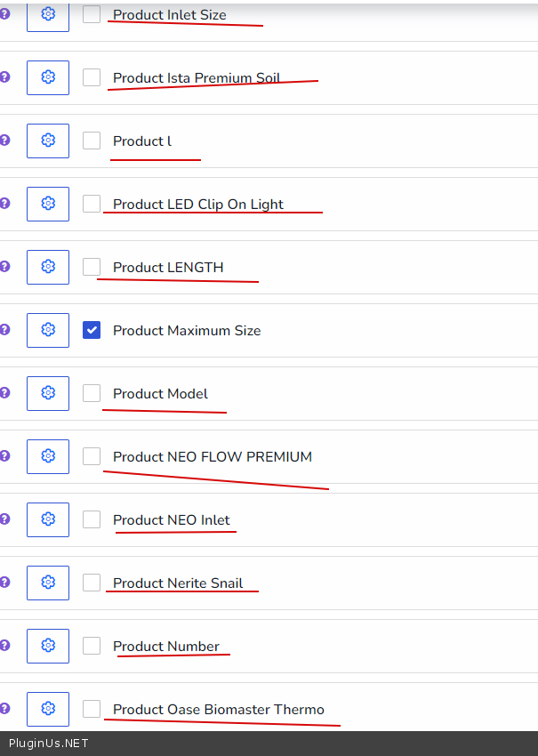Image resolution: width=538 pixels, height=756 pixels.
Task: Click the Product Ista Premium Soil label
Action: (x=197, y=78)
